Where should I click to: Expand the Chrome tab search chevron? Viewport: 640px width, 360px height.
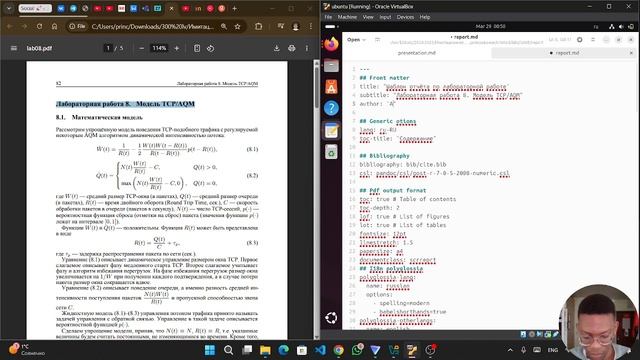pyautogui.click(x=9, y=8)
